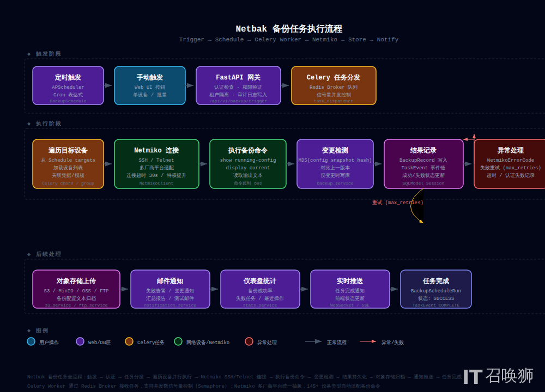Screen dimensions: 545x392
Task: Select the Celery 任务分发 node
Action: coord(334,85)
